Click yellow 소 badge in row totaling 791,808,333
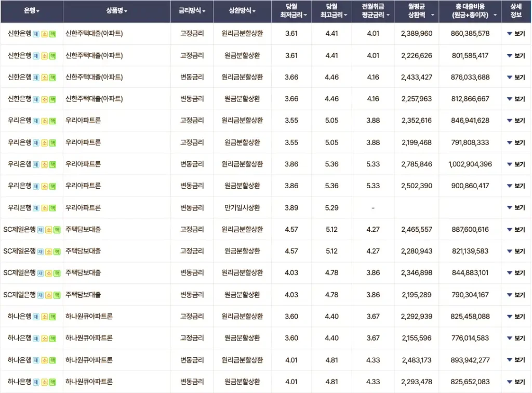Viewport: 532px width, 393px height. [45, 143]
